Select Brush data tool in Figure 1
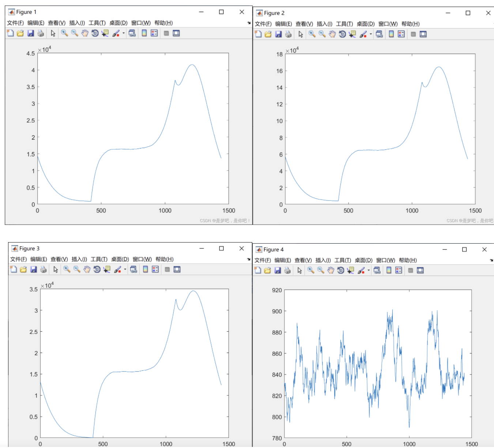Image resolution: width=494 pixels, height=448 pixels. coord(116,33)
